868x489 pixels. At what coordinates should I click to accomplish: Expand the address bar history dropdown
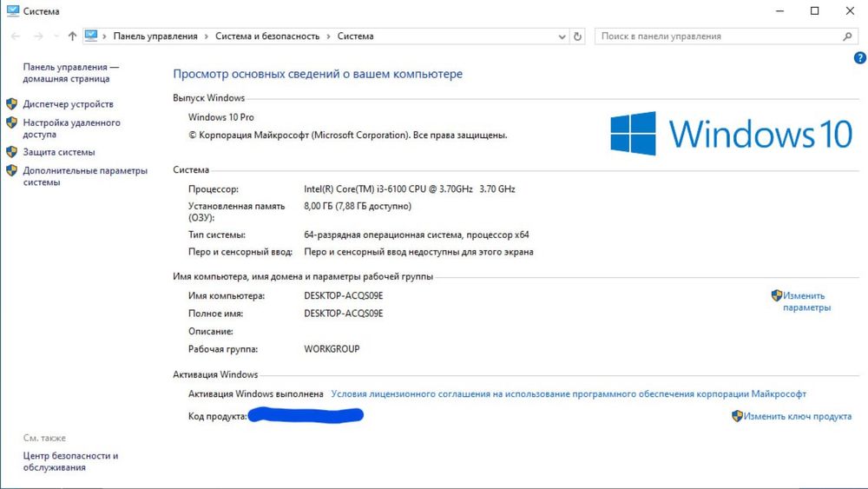[562, 36]
